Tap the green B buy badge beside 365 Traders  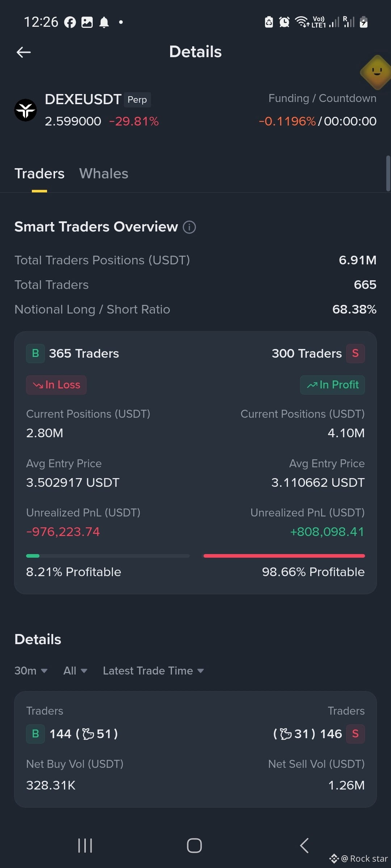pyautogui.click(x=35, y=353)
